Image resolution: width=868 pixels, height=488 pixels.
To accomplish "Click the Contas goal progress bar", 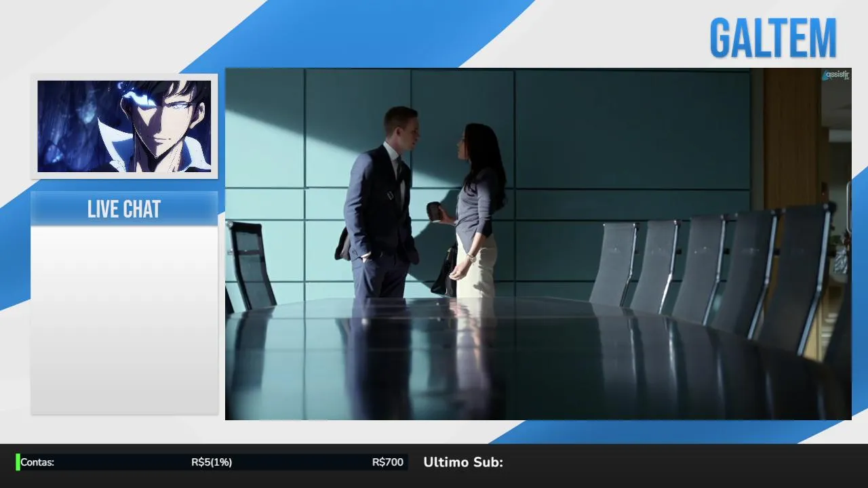I will pos(212,462).
